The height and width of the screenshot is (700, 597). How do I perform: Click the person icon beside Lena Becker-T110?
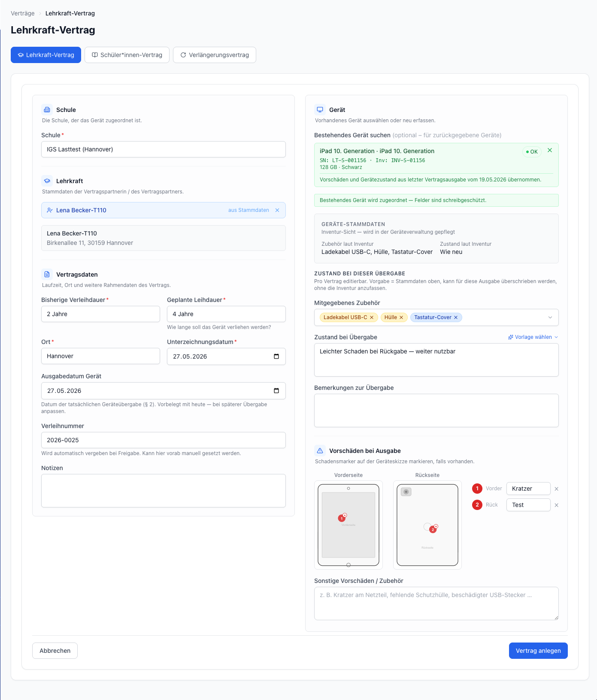[50, 210]
